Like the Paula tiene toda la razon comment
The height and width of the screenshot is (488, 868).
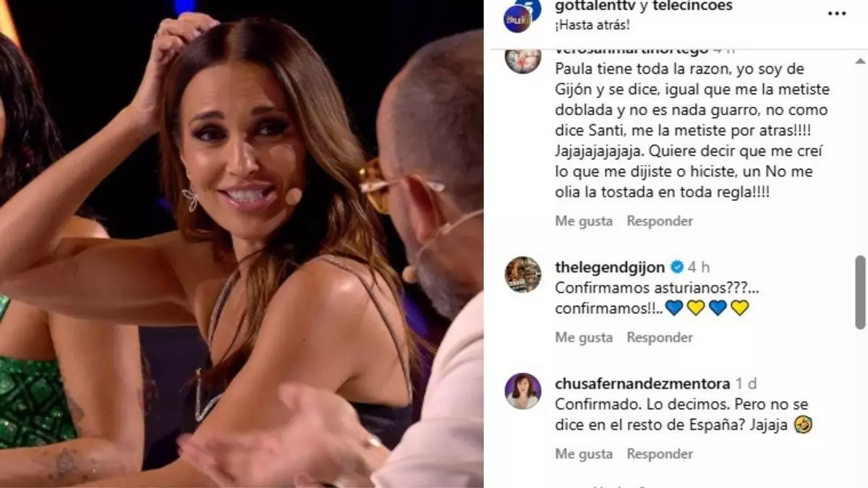point(584,221)
